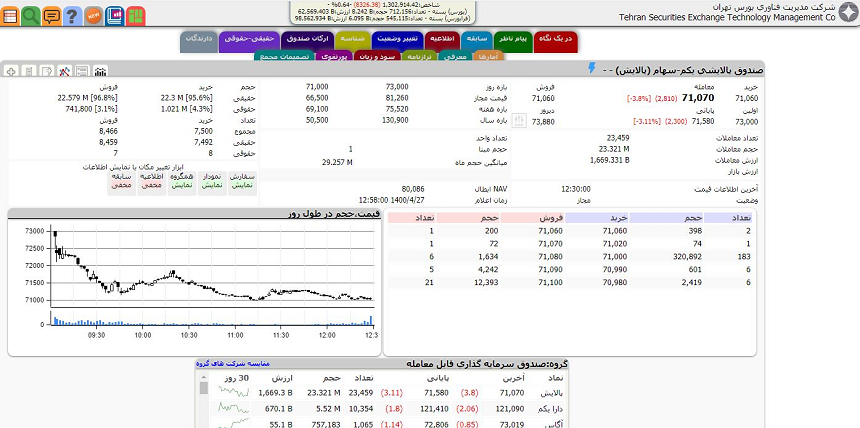Click the blue lightning bolt icon
Viewport: 860px width, 428px height.
point(591,69)
